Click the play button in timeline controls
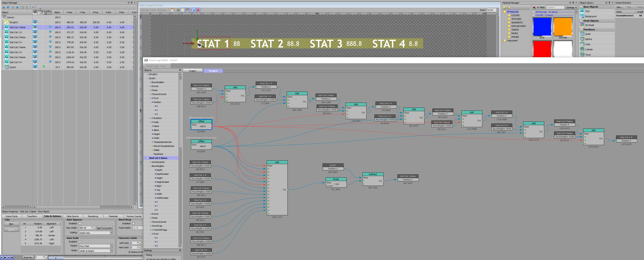This screenshot has height=260, width=644. coord(5,257)
